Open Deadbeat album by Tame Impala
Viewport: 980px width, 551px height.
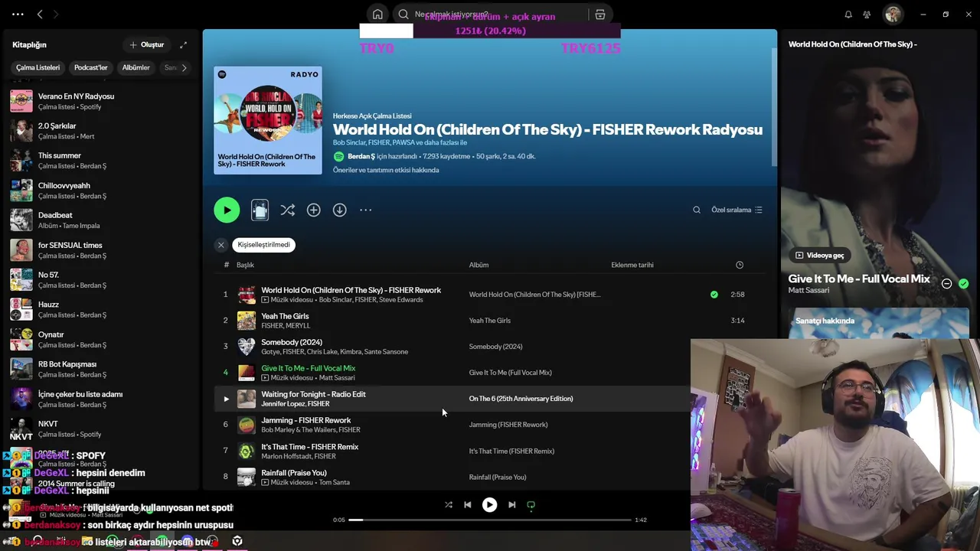coord(102,220)
